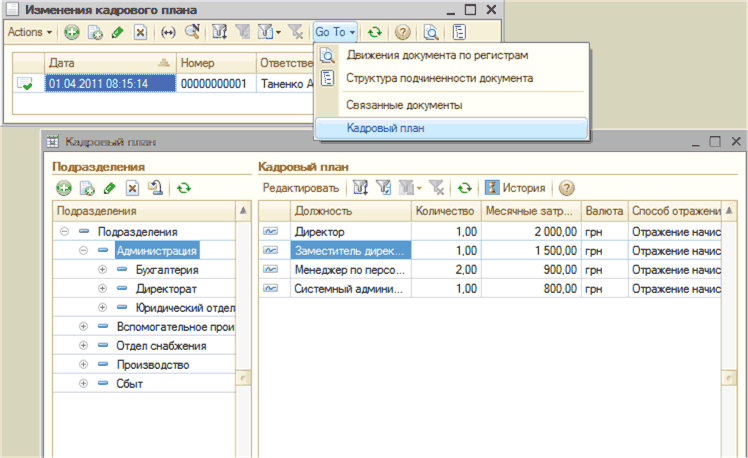Open the Actions dropdown menu

31,32
